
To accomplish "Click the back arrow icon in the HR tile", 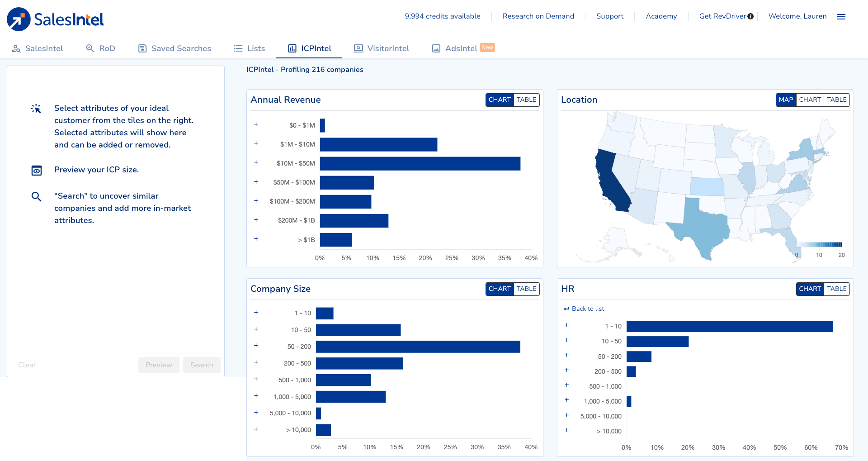I will [x=566, y=309].
